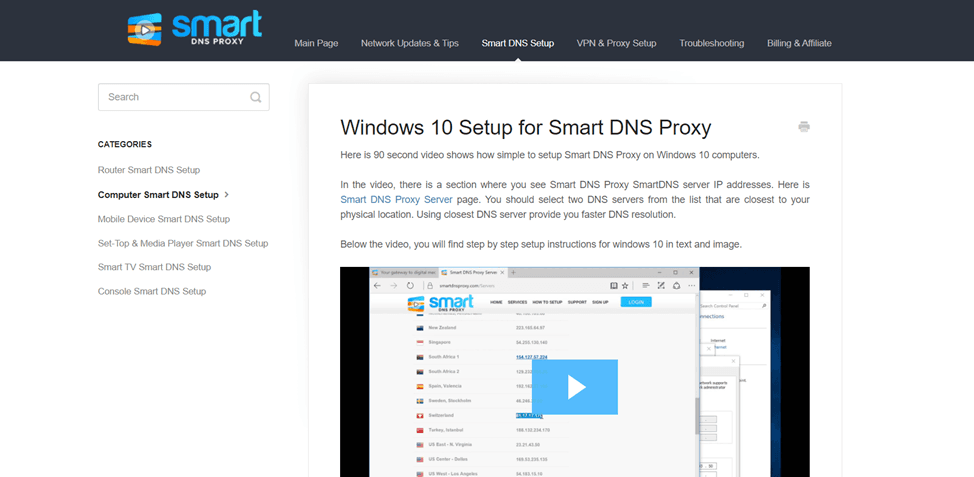
Task: Click the search magnifier icon
Action: point(255,97)
